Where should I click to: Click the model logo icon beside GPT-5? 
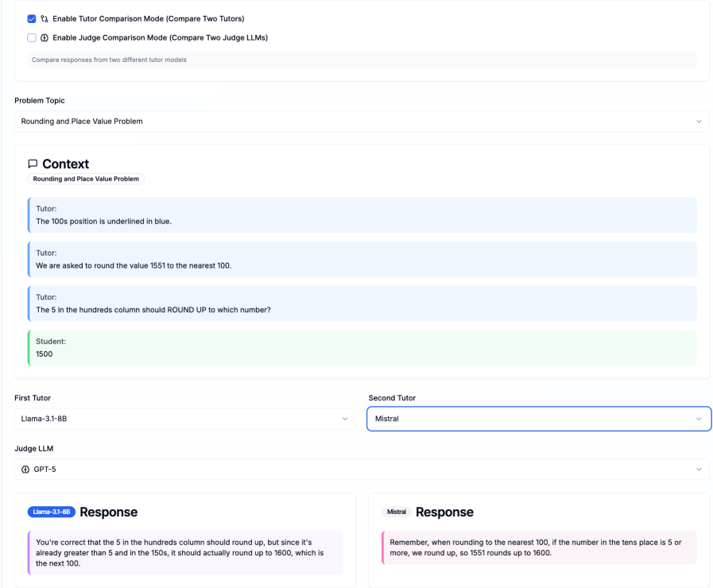(x=25, y=469)
